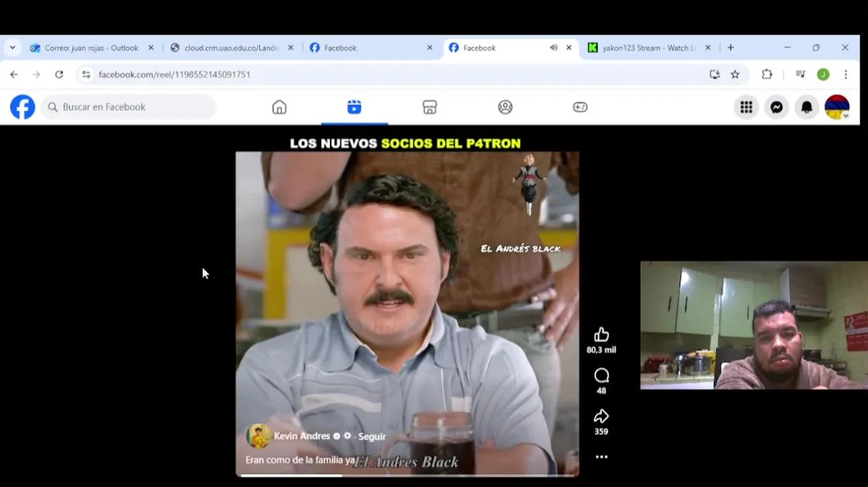
Task: Expand the tab search dropdown arrow
Action: tap(12, 48)
